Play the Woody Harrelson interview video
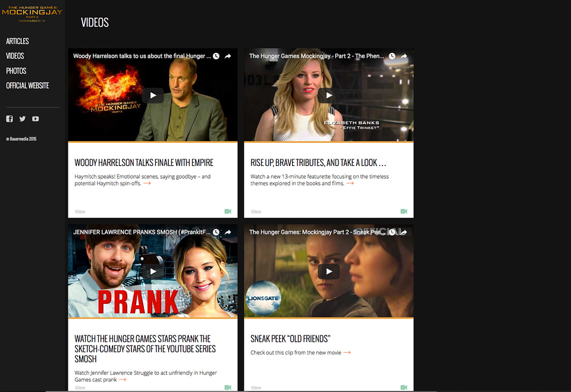Screen dimensions: 571x392 [x=153, y=95]
